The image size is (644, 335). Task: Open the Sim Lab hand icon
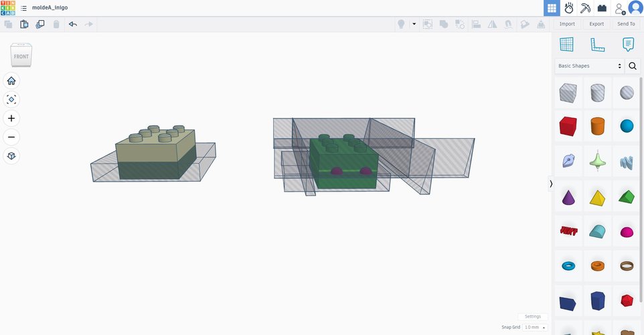point(569,8)
